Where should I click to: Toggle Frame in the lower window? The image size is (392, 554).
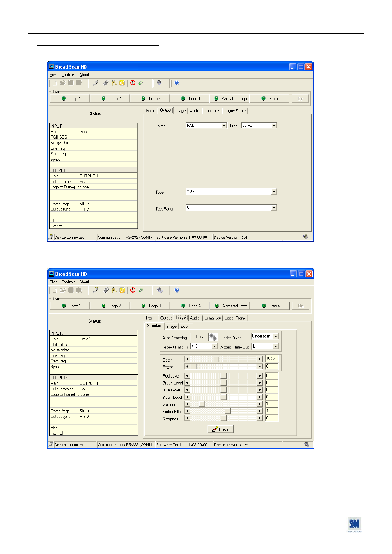pos(271,306)
